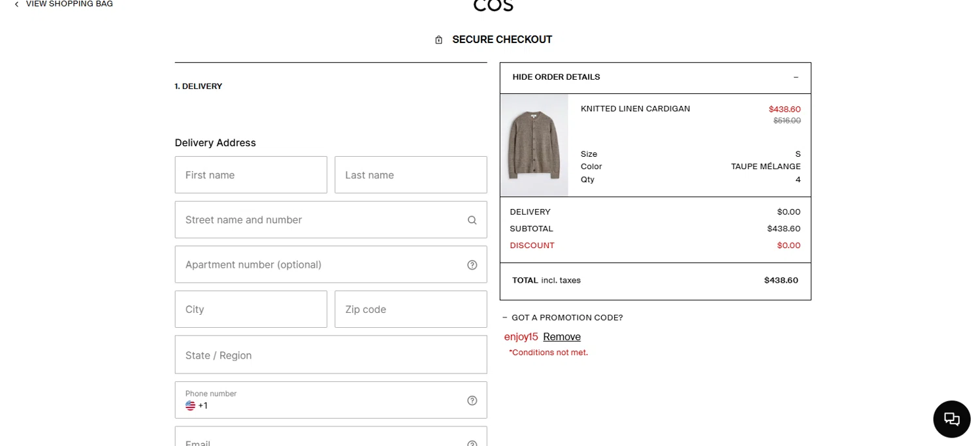Viewport: 980px width, 446px height.
Task: Click the knitted linen cardigan thumbnail
Action: (534, 145)
